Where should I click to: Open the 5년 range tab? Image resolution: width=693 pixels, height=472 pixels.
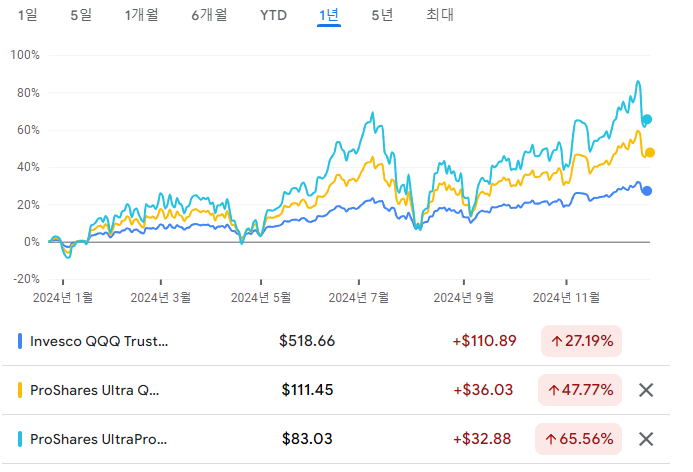[x=382, y=15]
